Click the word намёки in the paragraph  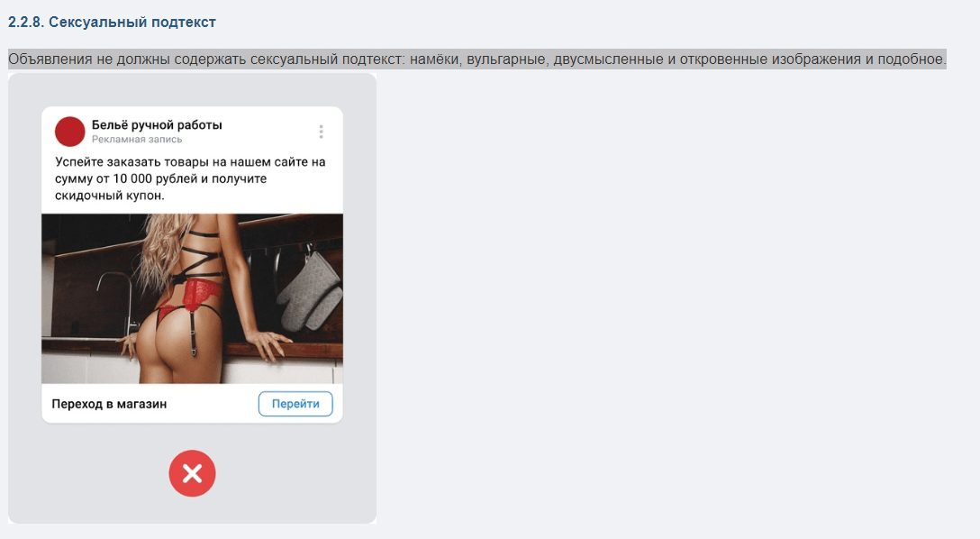click(x=434, y=59)
